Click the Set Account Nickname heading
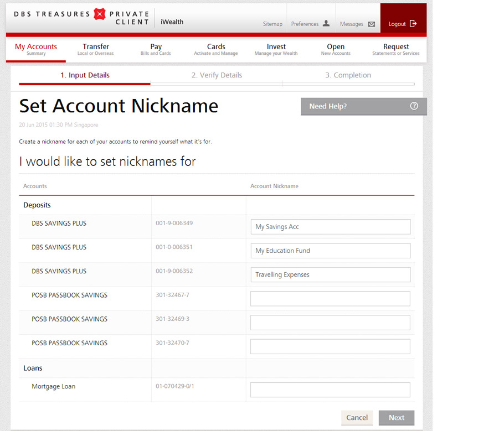This screenshot has width=504, height=431. 119,106
